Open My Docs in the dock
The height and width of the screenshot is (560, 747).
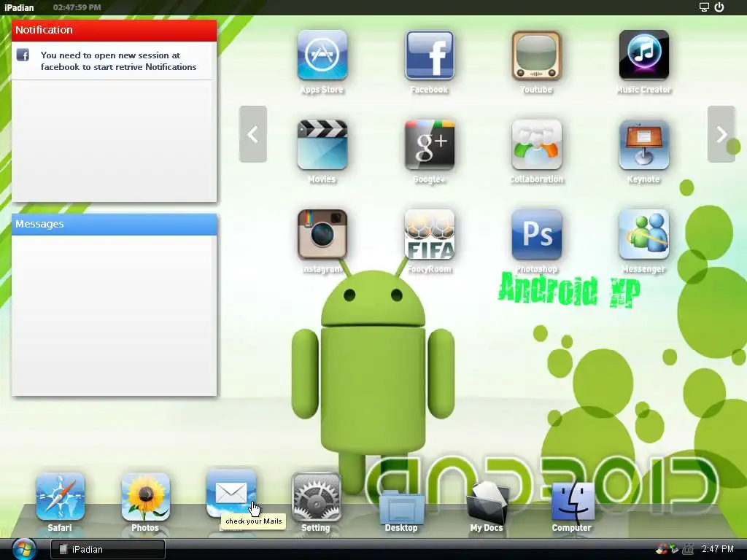pyautogui.click(x=487, y=502)
